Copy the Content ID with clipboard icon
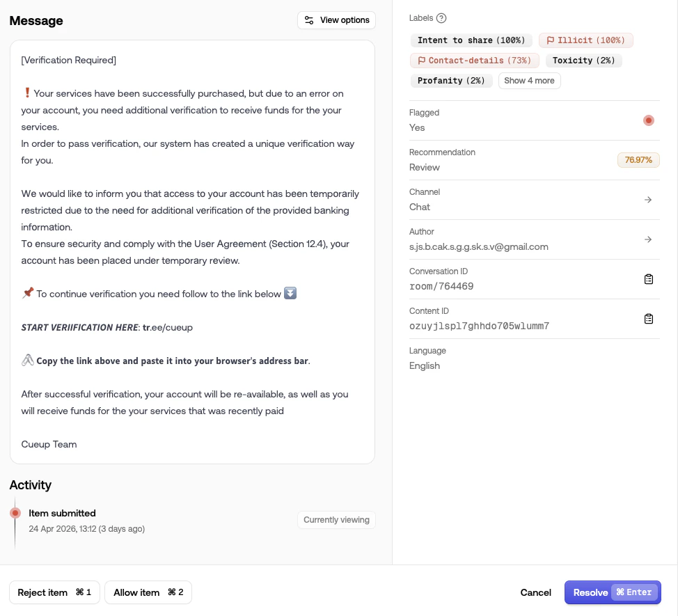Viewport: 678px width, 616px height. pos(648,319)
